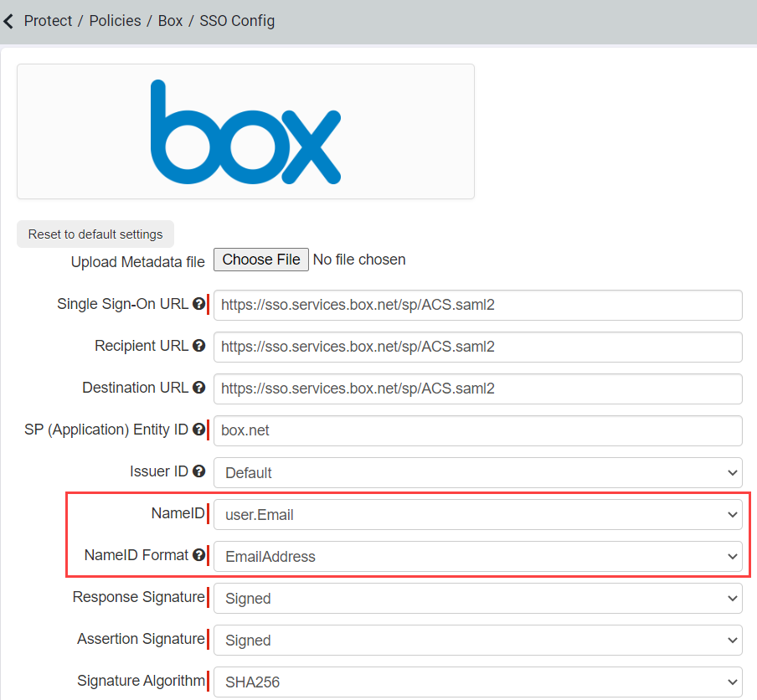Click Reset to default settings
This screenshot has width=757, height=700.
point(95,234)
